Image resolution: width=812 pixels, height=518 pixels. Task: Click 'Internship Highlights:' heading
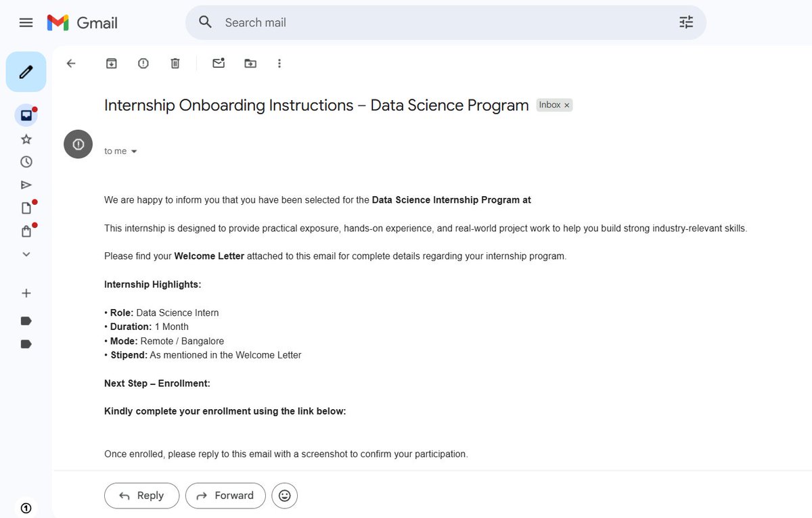click(x=152, y=285)
